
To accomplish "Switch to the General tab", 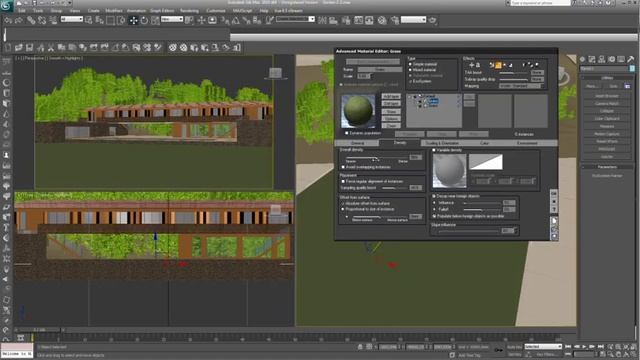I will point(357,143).
